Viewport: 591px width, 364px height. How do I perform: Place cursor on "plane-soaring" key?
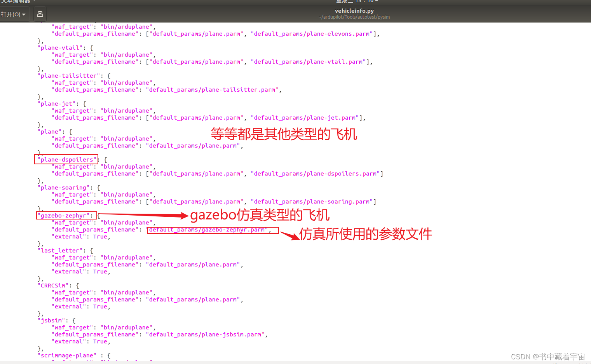pos(64,188)
